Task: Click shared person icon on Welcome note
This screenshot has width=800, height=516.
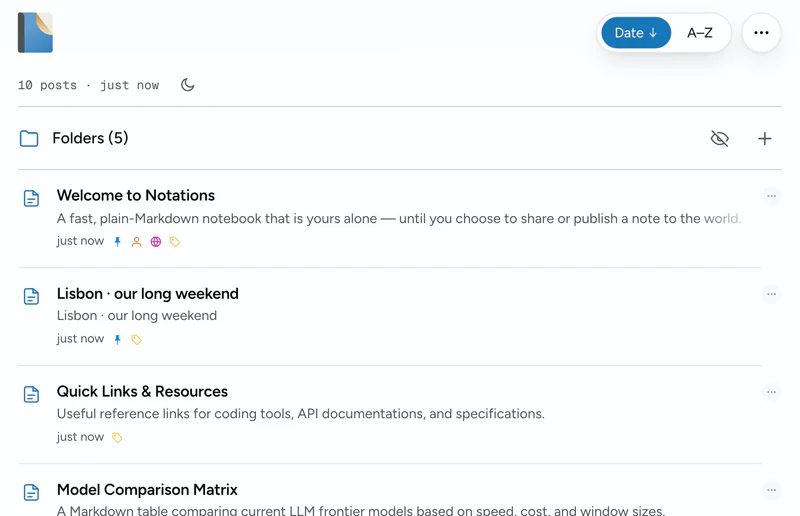Action: [136, 241]
